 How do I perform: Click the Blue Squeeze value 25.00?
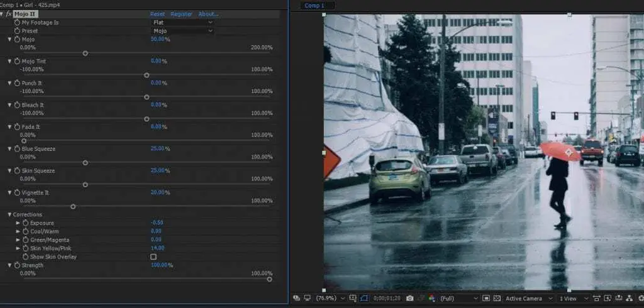pyautogui.click(x=157, y=149)
